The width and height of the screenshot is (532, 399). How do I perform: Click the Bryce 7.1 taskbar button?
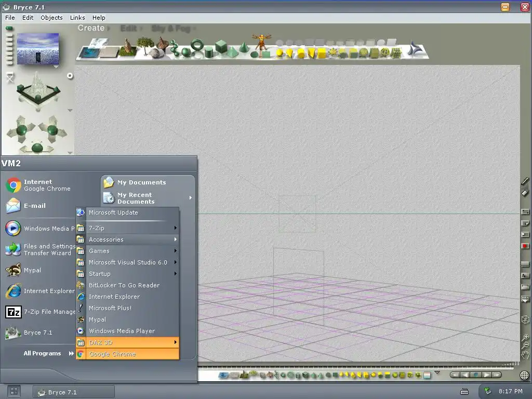(74, 392)
